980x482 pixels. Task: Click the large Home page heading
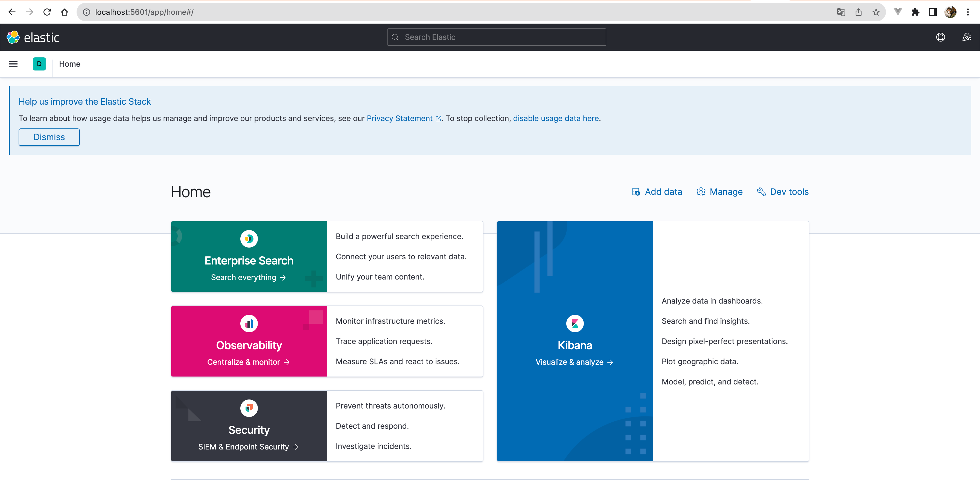point(191,192)
